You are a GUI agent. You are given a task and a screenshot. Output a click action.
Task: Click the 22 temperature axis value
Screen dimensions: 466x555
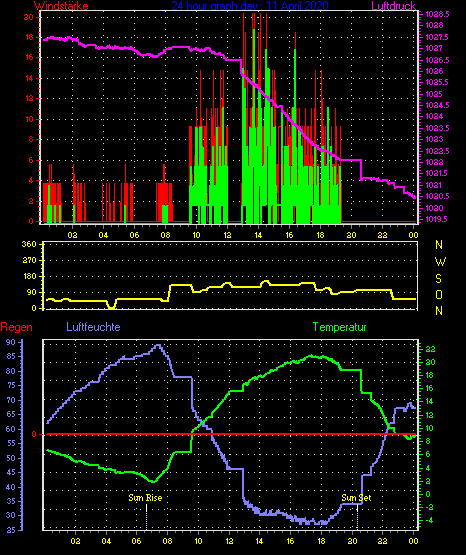pos(430,349)
